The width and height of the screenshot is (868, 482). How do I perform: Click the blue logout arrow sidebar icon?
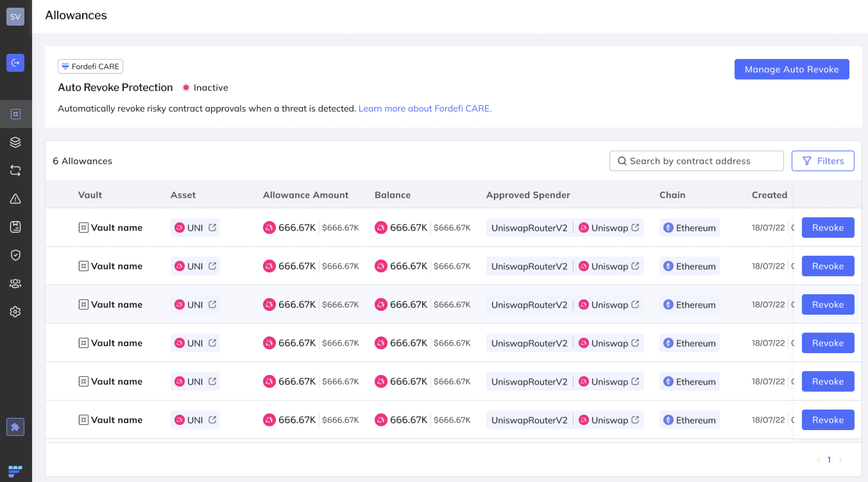pyautogui.click(x=15, y=62)
